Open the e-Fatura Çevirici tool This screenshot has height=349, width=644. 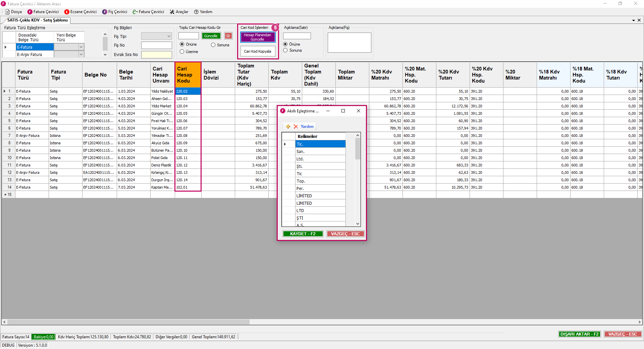(x=148, y=12)
